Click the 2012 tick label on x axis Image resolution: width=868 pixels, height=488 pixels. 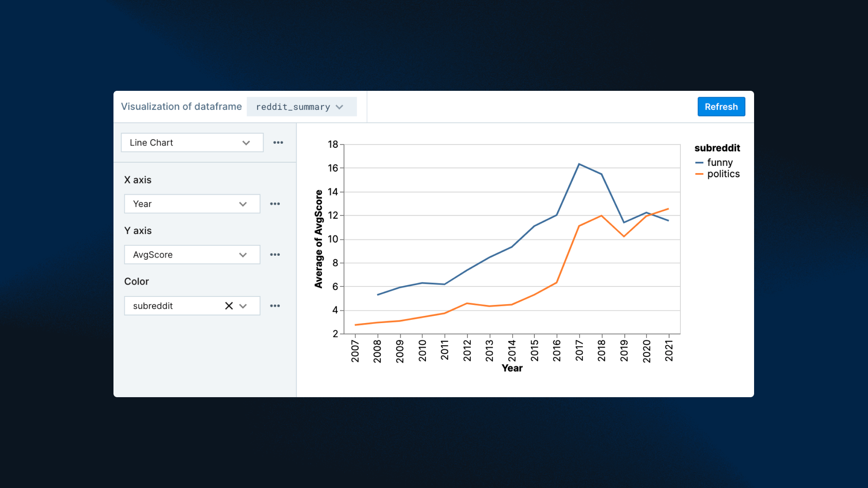click(467, 351)
